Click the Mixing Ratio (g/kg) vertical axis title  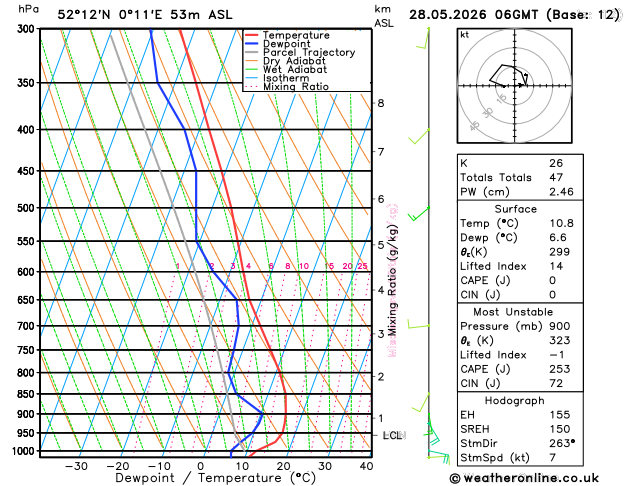click(392, 280)
